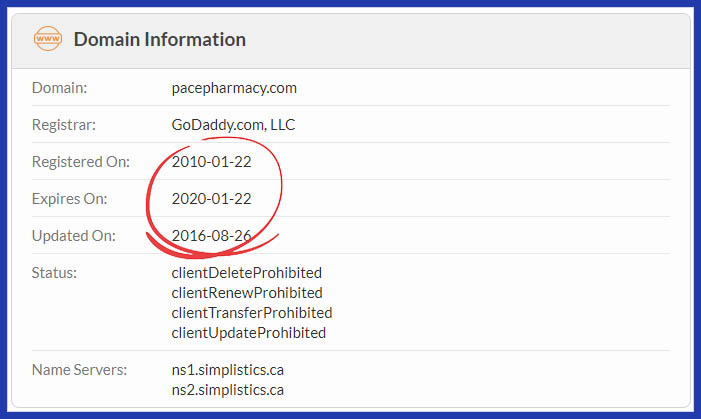The height and width of the screenshot is (419, 701).
Task: Click the ns1.simplistics.ca name server
Action: [x=228, y=370]
